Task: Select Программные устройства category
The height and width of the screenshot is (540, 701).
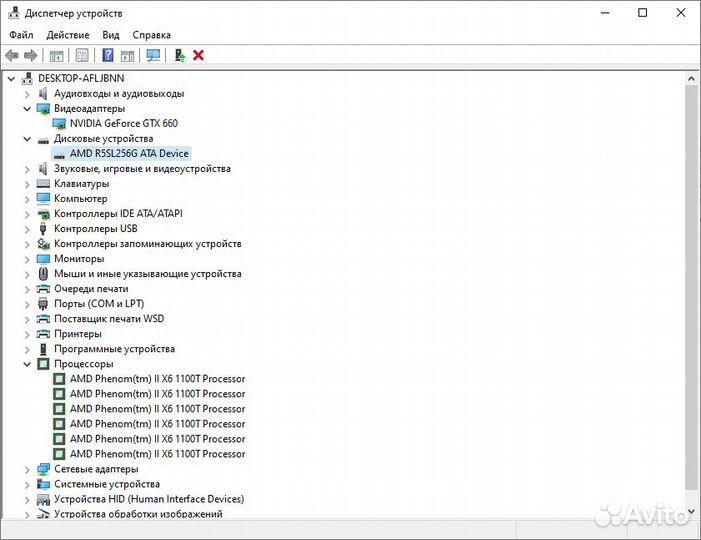Action: coord(114,349)
